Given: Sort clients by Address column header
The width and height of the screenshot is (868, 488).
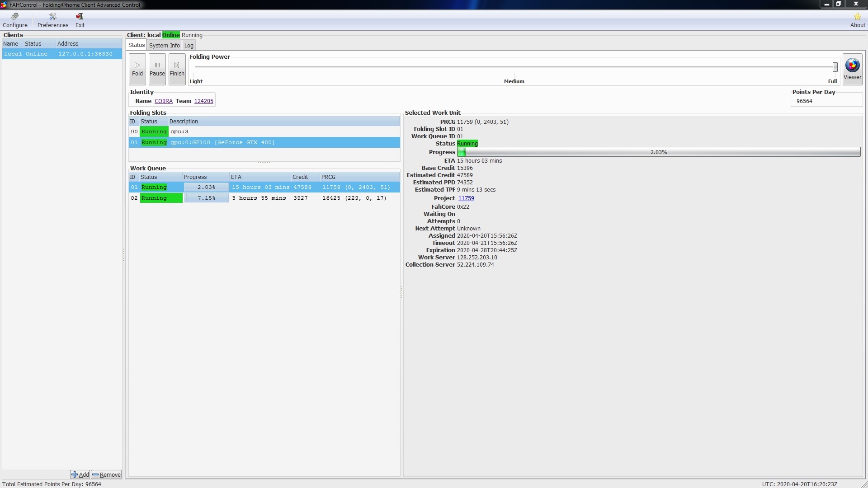Looking at the screenshot, I should (x=89, y=44).
